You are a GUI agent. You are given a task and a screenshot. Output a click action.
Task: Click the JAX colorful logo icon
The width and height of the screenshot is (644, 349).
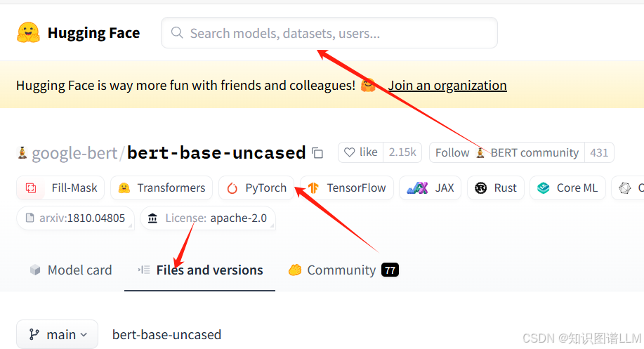pyautogui.click(x=417, y=188)
